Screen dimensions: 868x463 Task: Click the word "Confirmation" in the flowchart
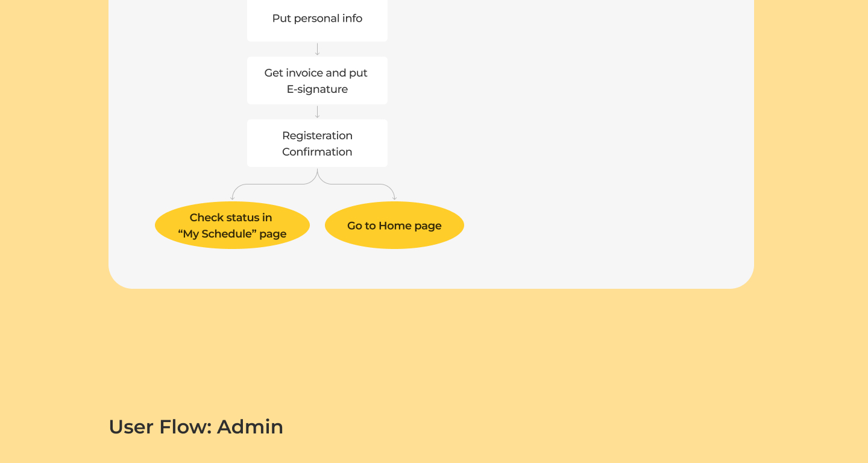click(x=317, y=152)
